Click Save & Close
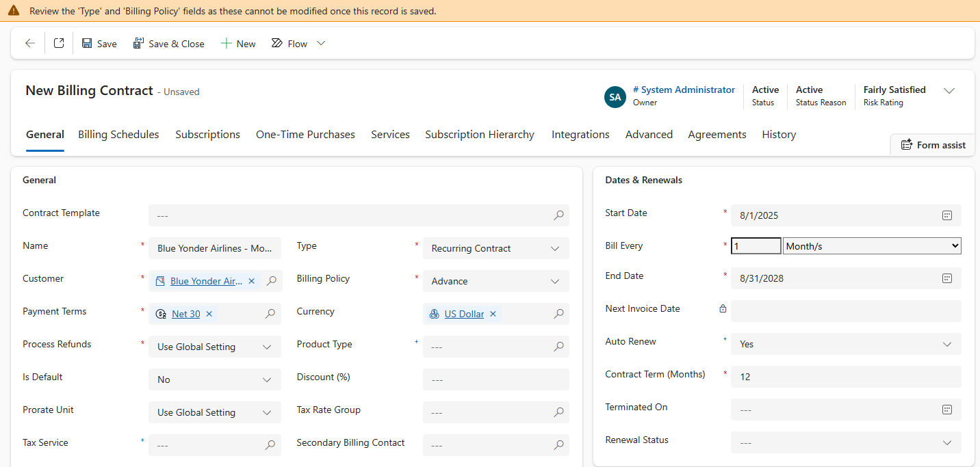980x467 pixels. [169, 43]
